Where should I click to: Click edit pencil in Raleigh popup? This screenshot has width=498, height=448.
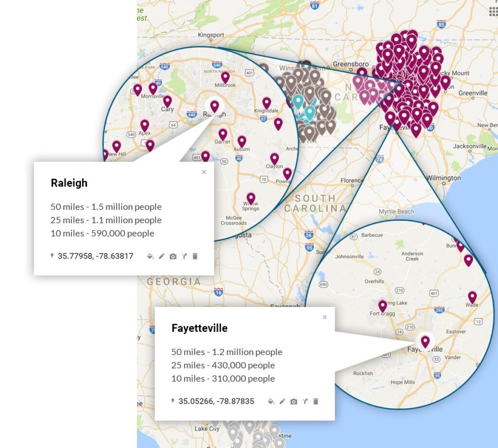coord(161,256)
